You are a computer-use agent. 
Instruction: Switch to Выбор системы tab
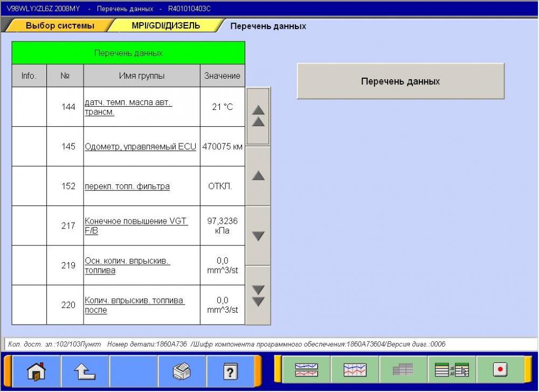tap(60, 26)
